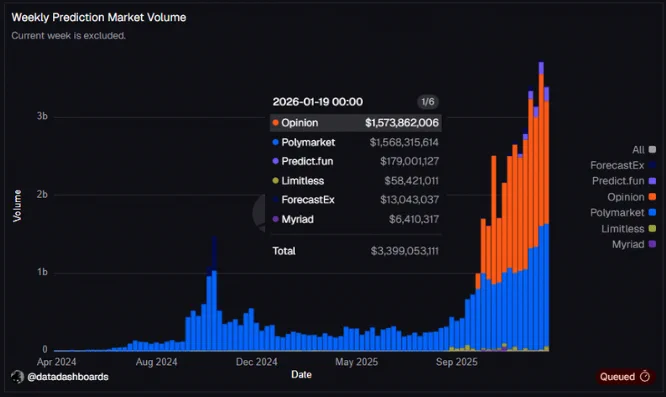Viewport: 666px width, 397px height.
Task: Click the 'Current week is excluded.' subtitle
Action: [68, 36]
